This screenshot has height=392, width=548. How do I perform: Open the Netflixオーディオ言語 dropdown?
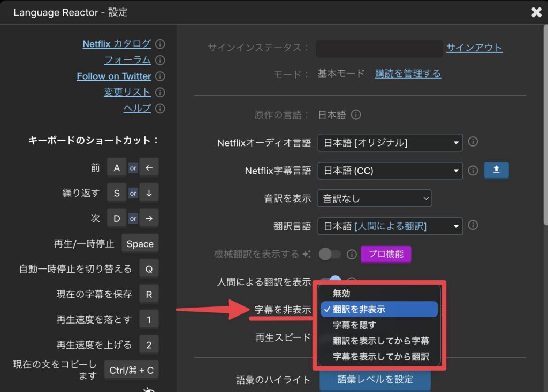[x=390, y=142]
